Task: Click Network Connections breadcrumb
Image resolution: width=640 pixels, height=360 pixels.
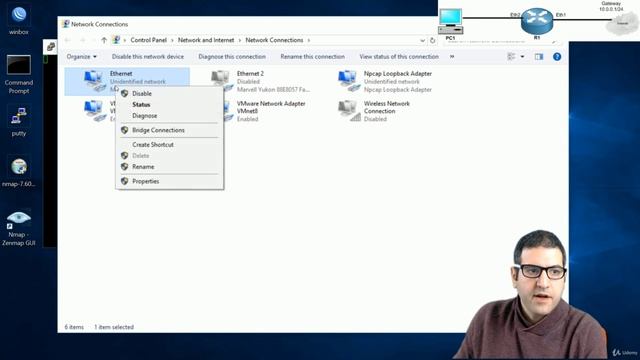Action: (x=274, y=40)
